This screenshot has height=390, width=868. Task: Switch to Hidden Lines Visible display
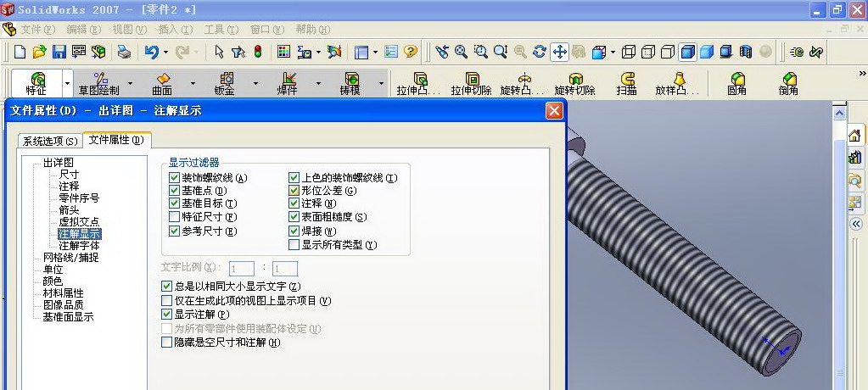click(648, 52)
